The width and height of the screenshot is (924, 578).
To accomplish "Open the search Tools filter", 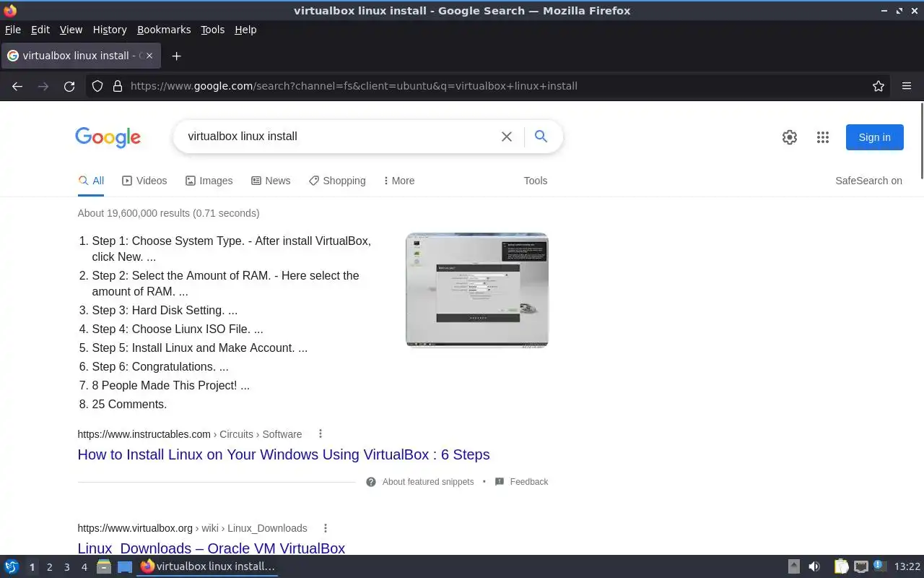I will click(x=536, y=181).
